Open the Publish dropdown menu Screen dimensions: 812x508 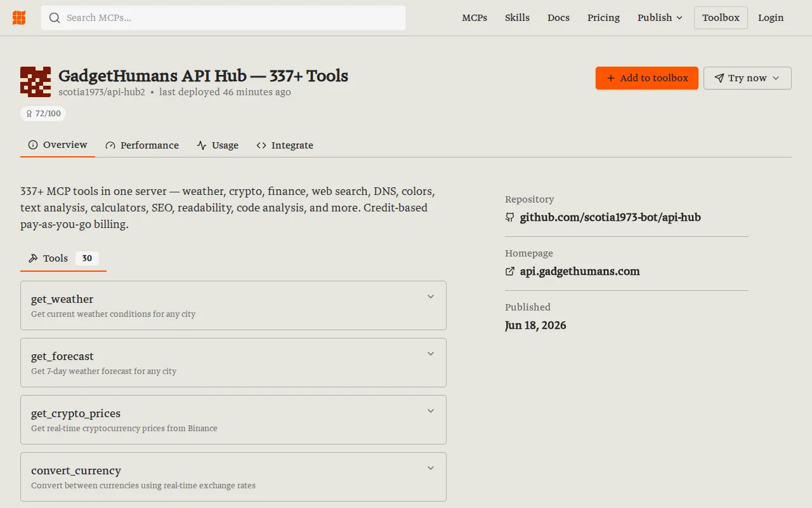click(x=660, y=18)
